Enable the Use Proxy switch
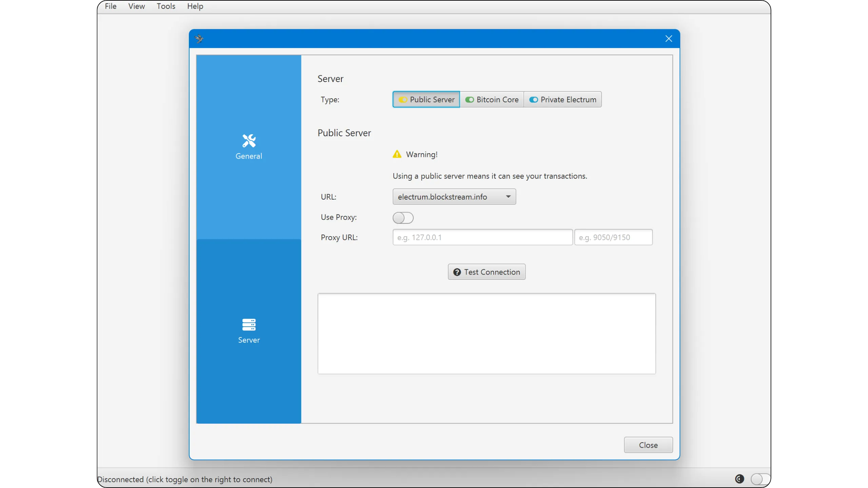This screenshot has height=488, width=868. 403,218
